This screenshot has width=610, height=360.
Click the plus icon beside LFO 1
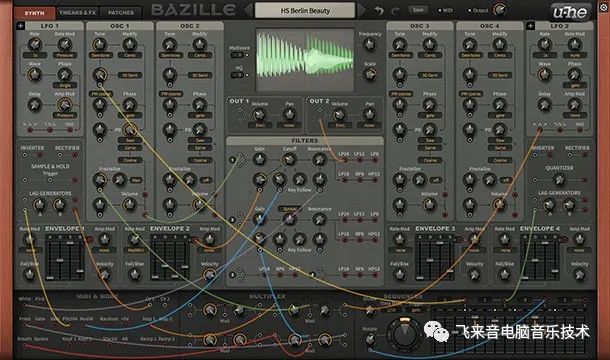[x=21, y=26]
